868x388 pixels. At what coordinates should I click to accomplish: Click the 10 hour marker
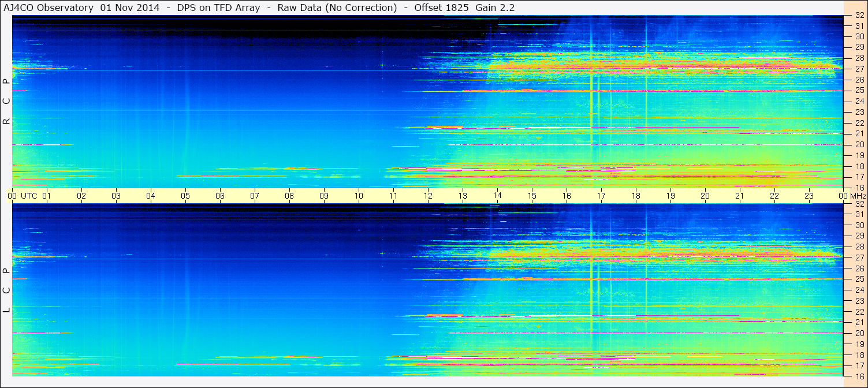359,196
